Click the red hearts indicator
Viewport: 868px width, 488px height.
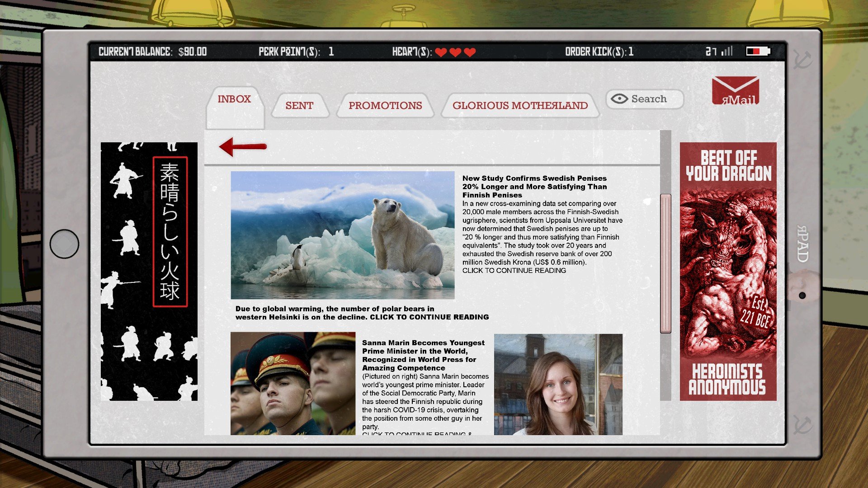455,52
